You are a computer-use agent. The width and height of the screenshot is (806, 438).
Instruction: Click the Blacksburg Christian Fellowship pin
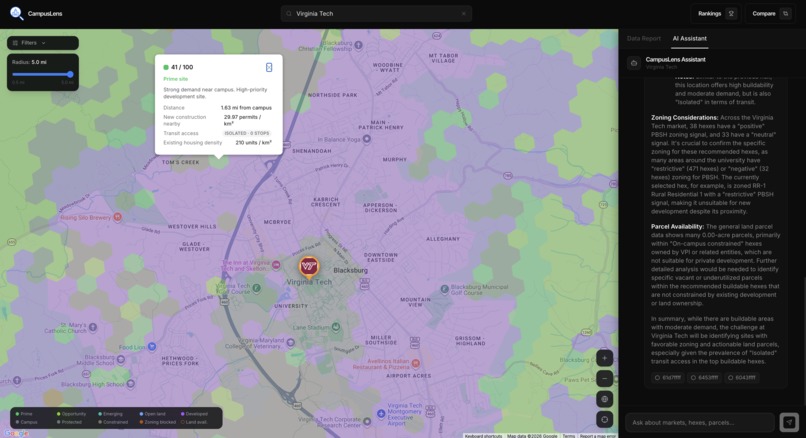point(358,45)
